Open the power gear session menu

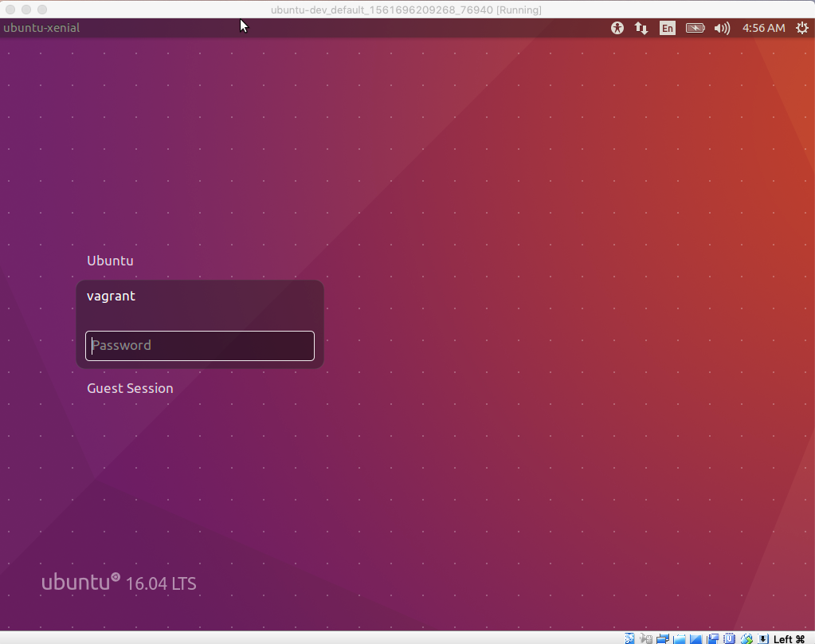click(x=802, y=28)
